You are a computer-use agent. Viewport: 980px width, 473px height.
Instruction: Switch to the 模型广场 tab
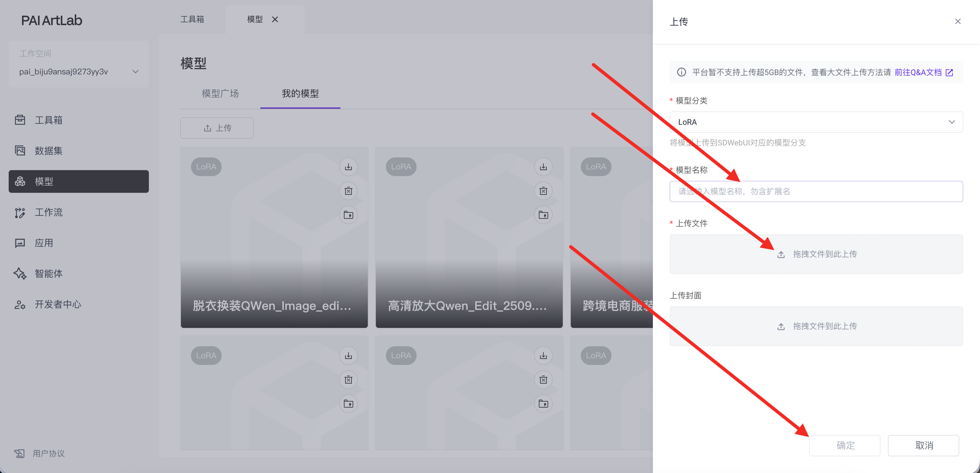pos(220,93)
